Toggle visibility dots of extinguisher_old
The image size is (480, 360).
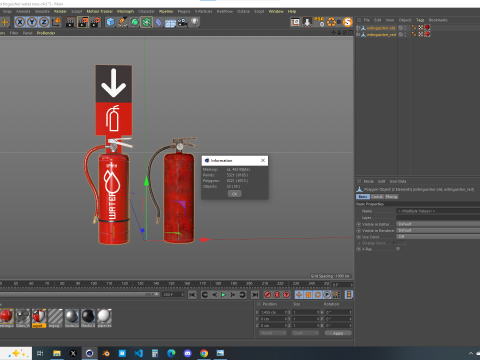405,28
